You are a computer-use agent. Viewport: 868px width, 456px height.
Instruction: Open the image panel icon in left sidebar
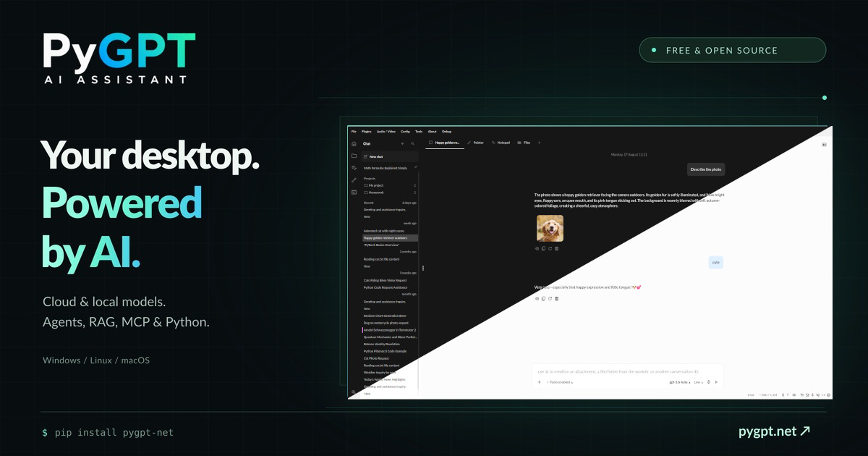click(354, 192)
